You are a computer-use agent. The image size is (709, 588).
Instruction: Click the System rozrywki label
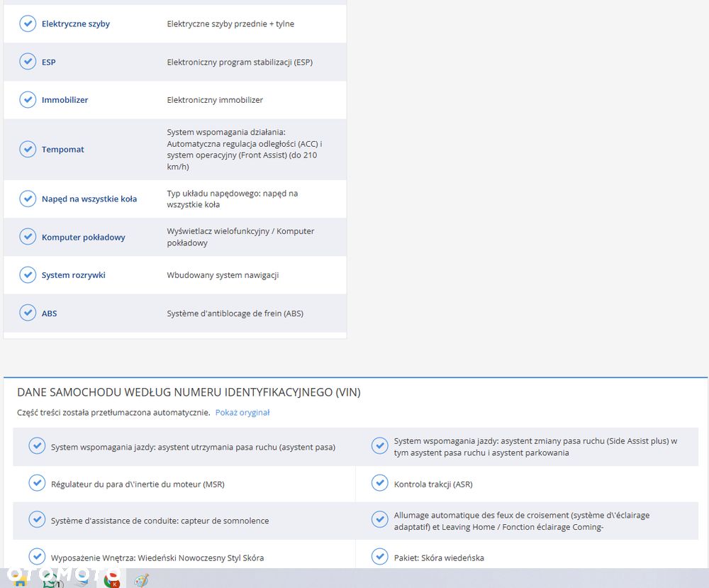(73, 275)
